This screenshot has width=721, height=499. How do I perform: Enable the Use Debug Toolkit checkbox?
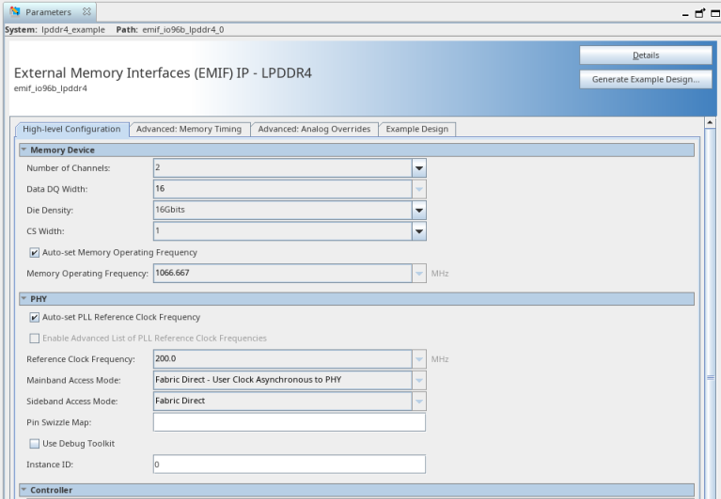pyautogui.click(x=35, y=443)
